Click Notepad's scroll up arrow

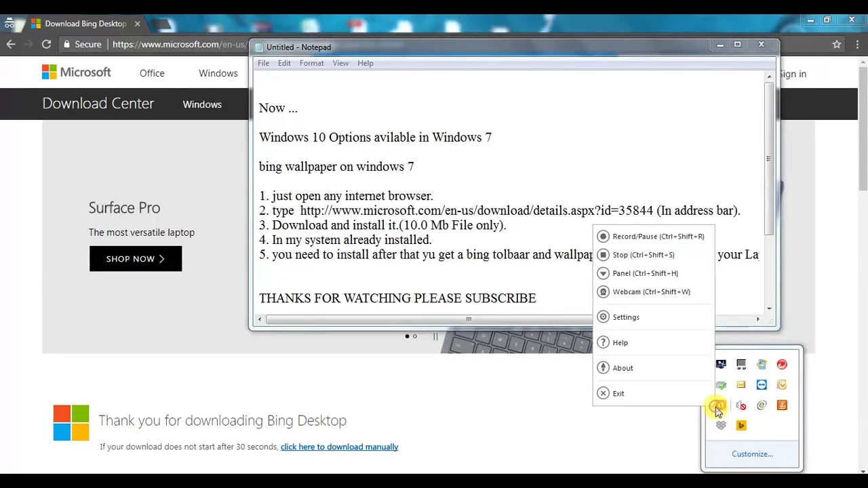click(768, 77)
